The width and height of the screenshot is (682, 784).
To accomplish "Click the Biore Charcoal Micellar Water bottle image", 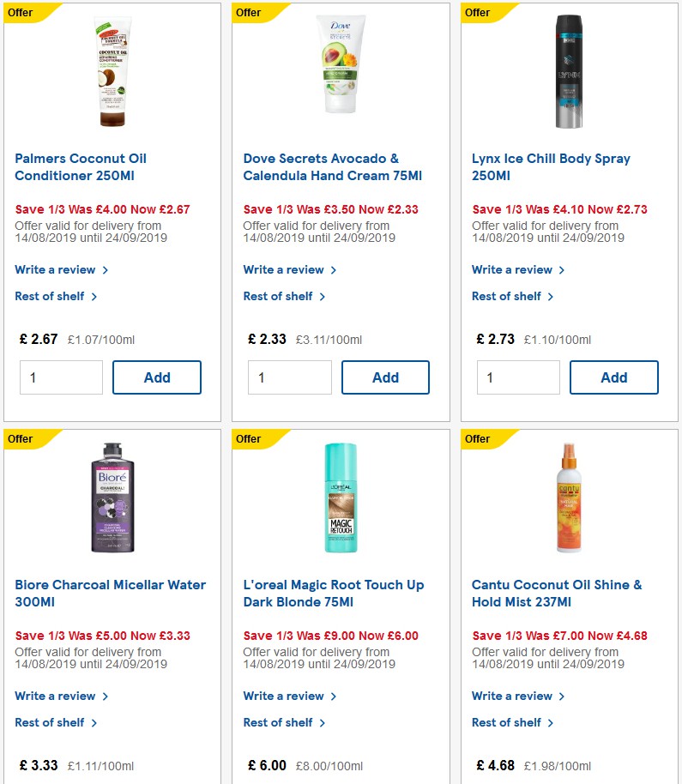I will click(x=112, y=496).
